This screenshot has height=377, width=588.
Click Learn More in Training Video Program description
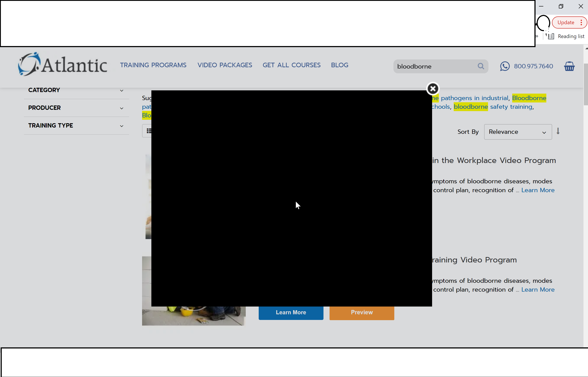[x=538, y=290]
